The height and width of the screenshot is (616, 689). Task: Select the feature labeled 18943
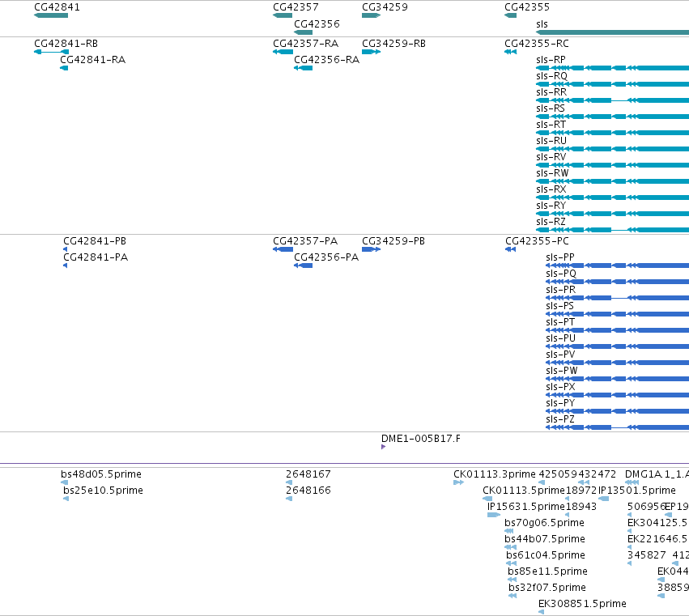point(568,516)
